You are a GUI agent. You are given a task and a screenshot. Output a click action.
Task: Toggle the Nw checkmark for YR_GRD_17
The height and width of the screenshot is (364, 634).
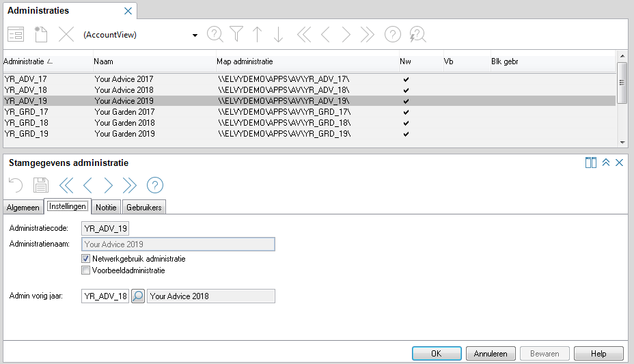pyautogui.click(x=406, y=112)
